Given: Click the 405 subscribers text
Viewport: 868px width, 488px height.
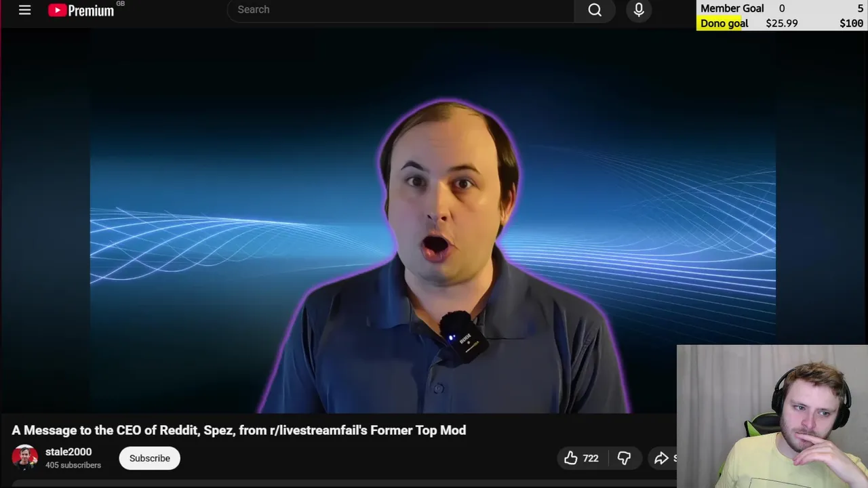Looking at the screenshot, I should pos(73,466).
